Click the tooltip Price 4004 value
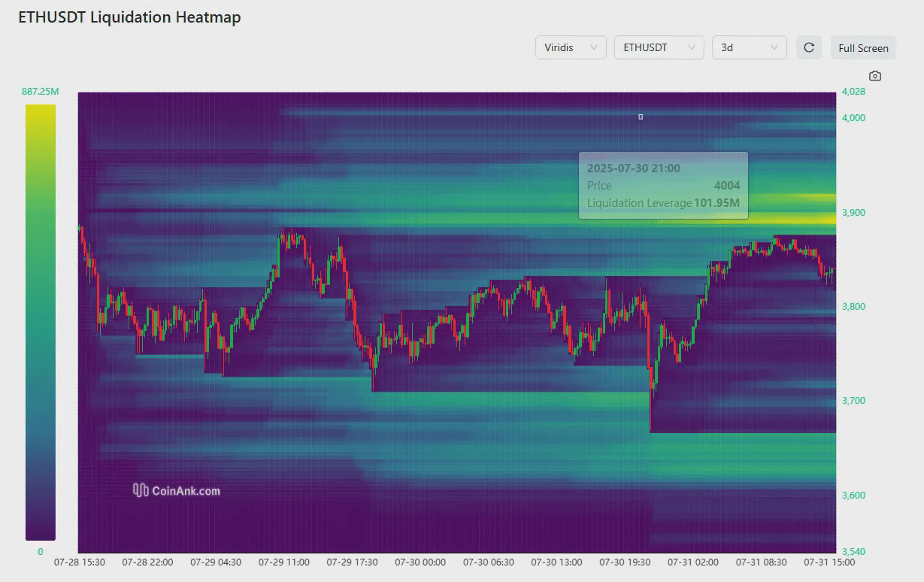The image size is (924, 582). click(727, 186)
